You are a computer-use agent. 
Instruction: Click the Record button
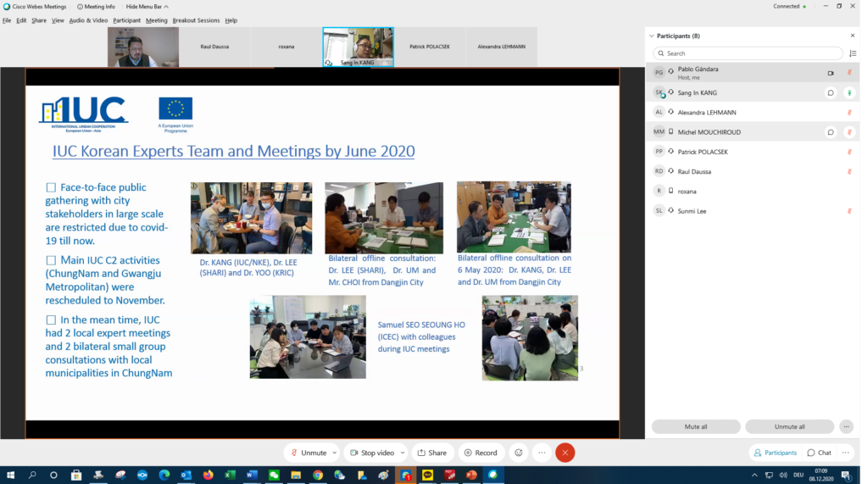tap(481, 453)
